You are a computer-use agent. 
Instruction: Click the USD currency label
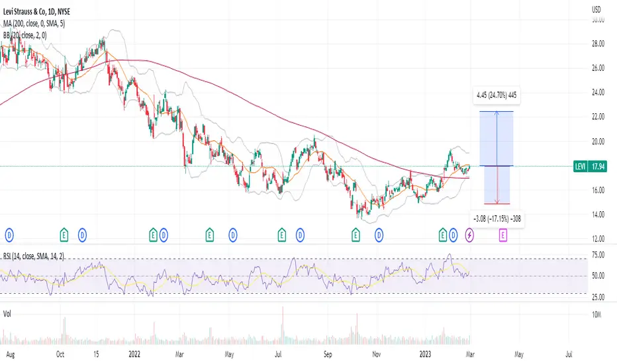click(596, 9)
